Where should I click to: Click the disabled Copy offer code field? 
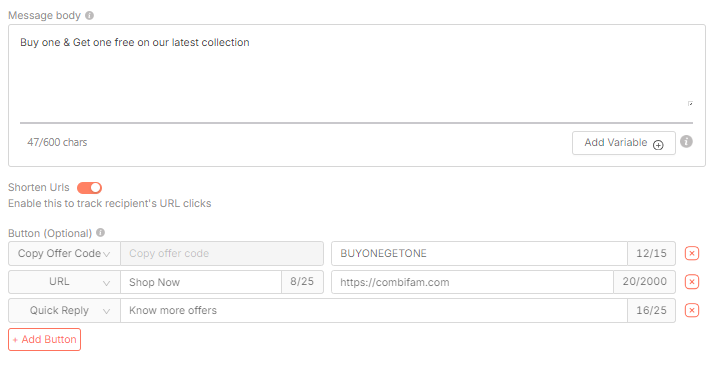tap(222, 253)
